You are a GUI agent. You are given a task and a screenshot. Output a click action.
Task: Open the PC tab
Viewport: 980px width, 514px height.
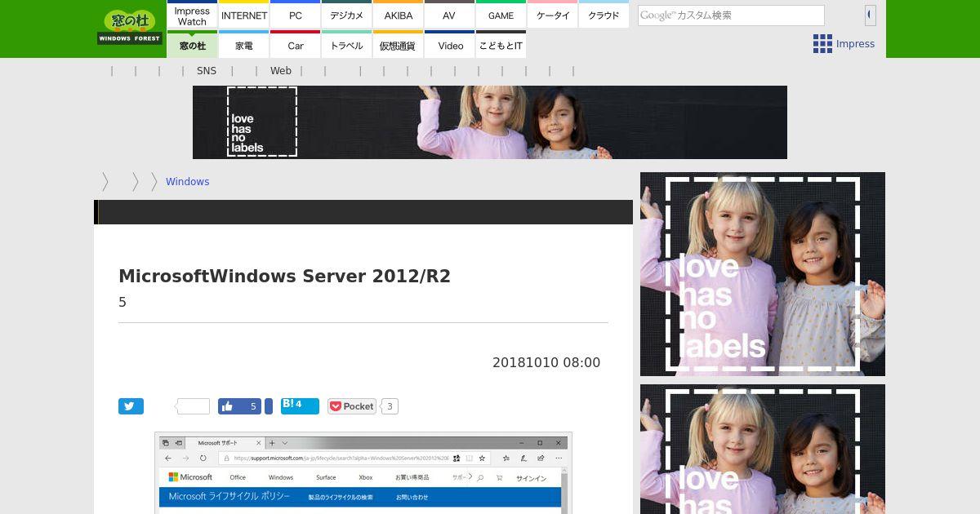296,16
